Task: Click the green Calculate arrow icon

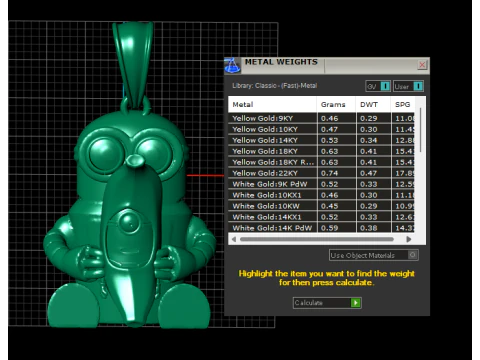Action: click(356, 303)
